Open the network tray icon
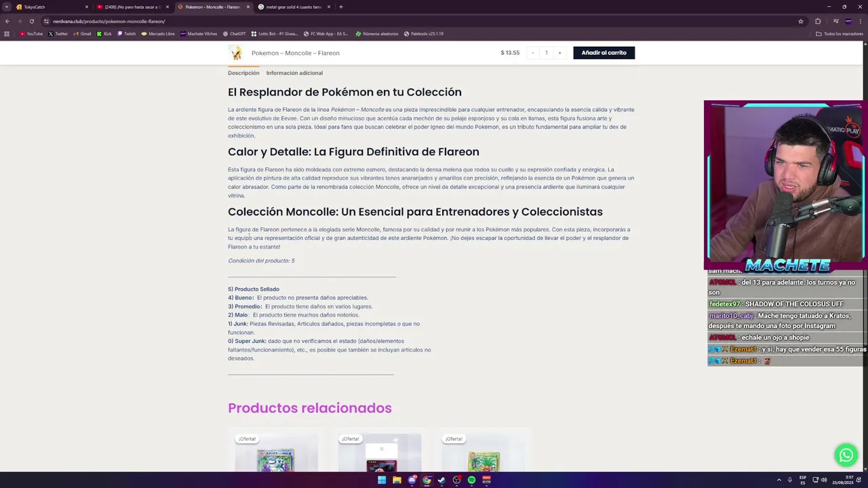Screen dimensions: 868x488 pos(815,480)
